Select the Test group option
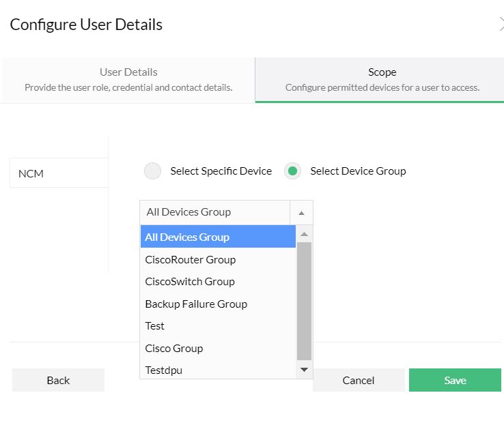This screenshot has width=504, height=423. [218, 325]
